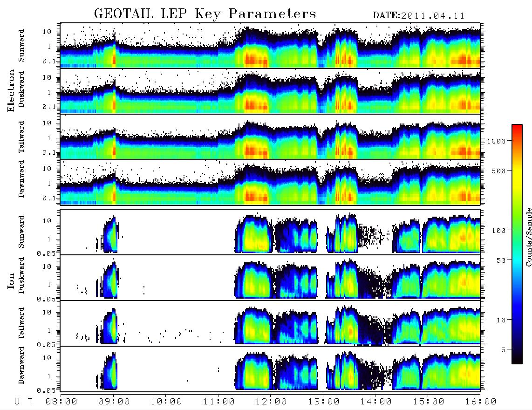Click the 13:00 time axis label
This screenshot has height=410, width=532.
(324, 402)
